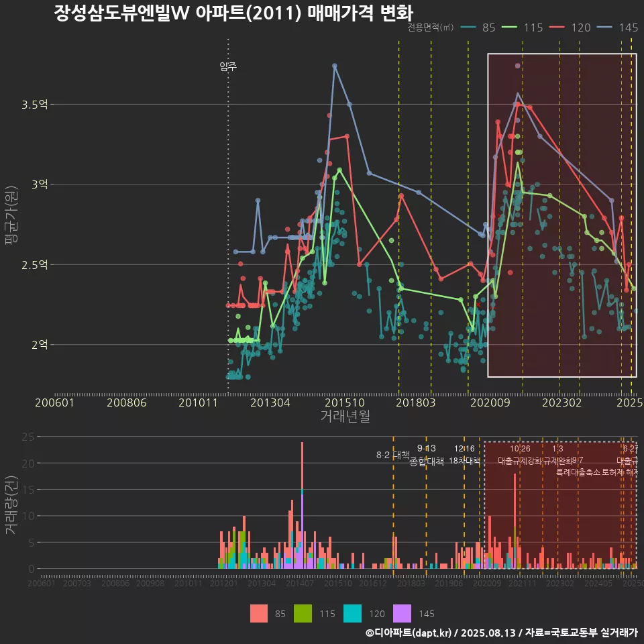The height and width of the screenshot is (644, 644).
Task: Click the 입주 annotation label
Action: click(x=228, y=66)
